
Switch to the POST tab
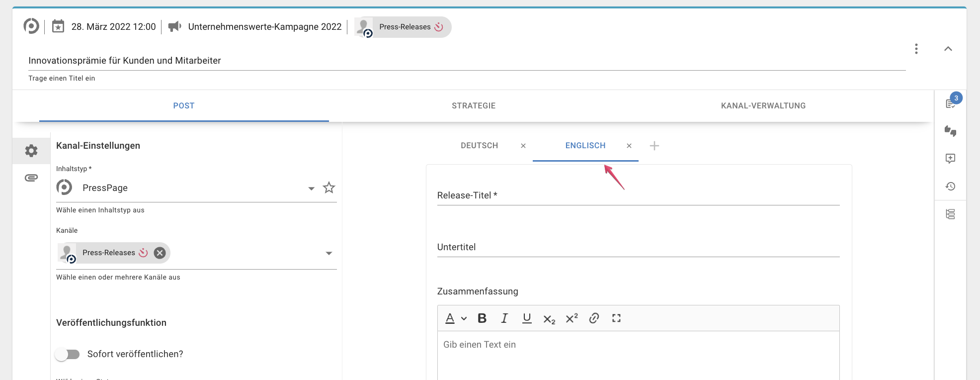[x=184, y=105]
